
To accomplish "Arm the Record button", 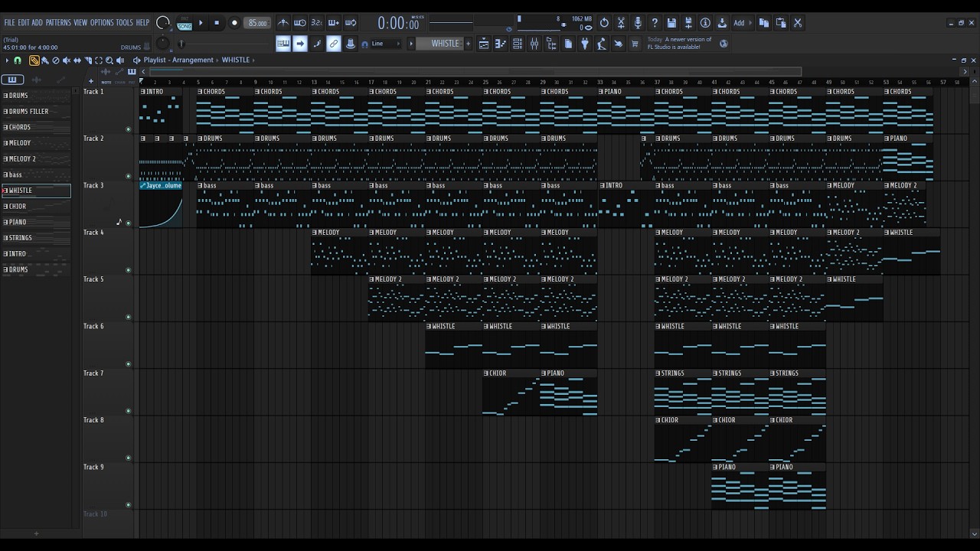I will point(234,23).
